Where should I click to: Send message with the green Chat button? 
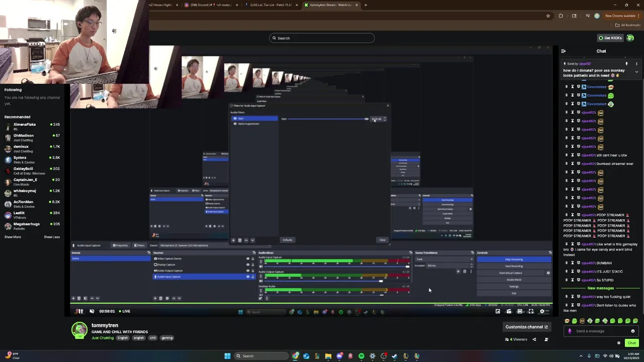632,343
